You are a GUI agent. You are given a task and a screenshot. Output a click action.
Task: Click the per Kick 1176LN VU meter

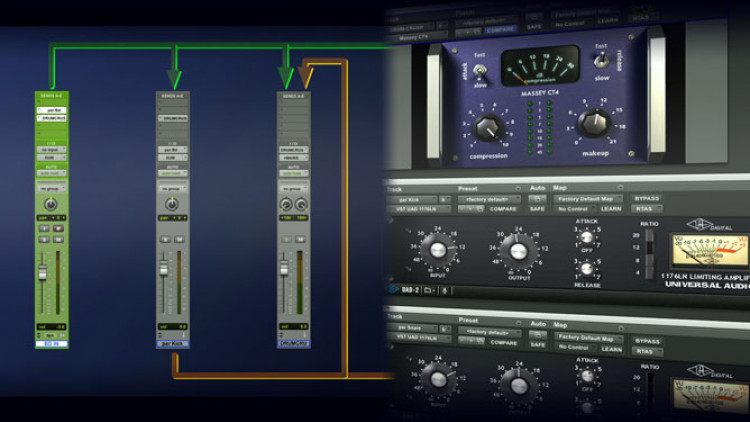pyautogui.click(x=709, y=250)
